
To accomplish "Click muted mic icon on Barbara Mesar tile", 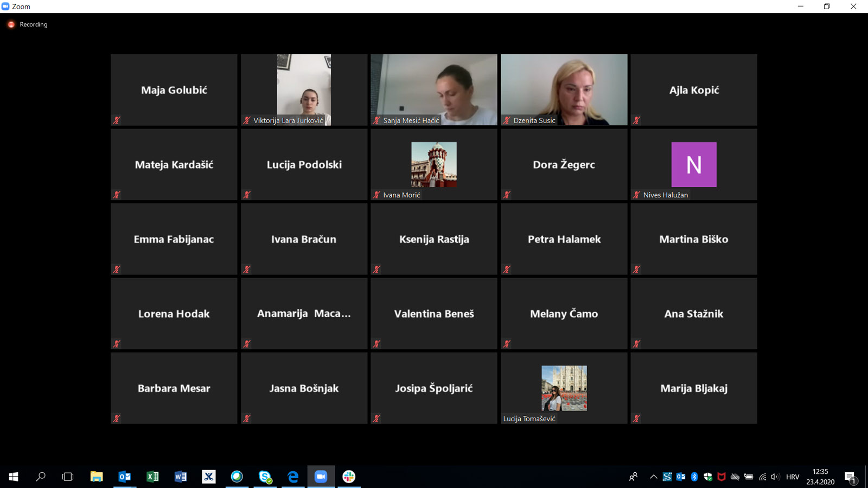I will (x=117, y=419).
